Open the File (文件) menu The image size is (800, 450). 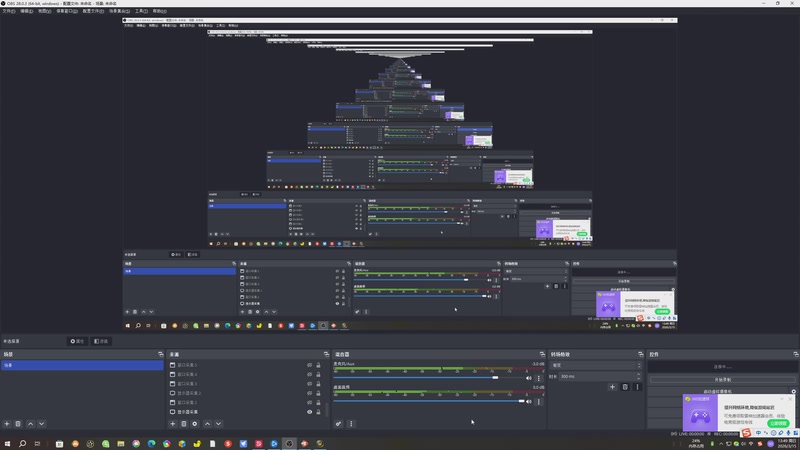[9, 11]
